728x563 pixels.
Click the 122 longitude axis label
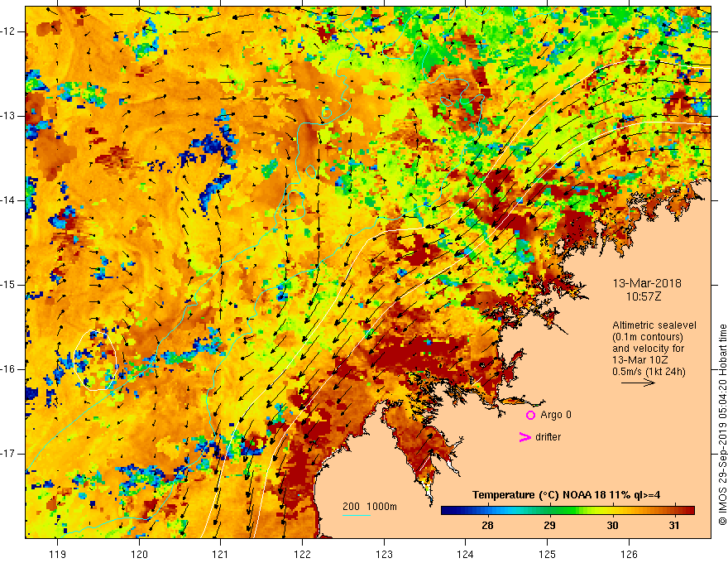[x=302, y=554]
